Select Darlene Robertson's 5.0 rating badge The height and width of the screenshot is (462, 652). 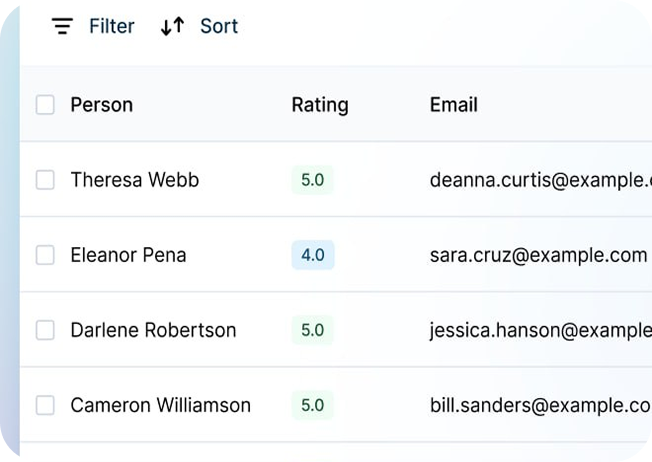point(312,330)
